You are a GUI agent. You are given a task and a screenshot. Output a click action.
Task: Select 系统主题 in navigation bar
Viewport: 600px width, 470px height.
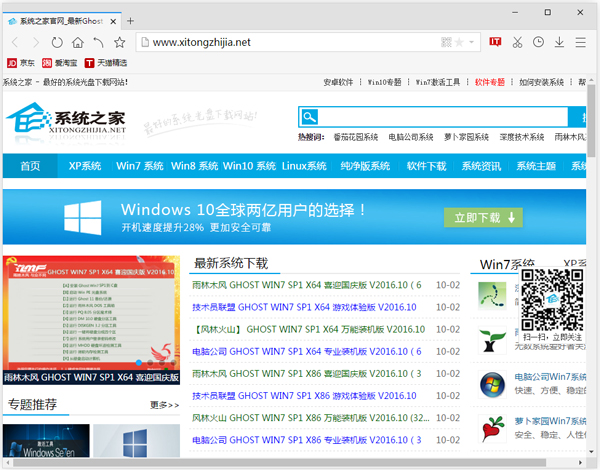click(x=536, y=166)
